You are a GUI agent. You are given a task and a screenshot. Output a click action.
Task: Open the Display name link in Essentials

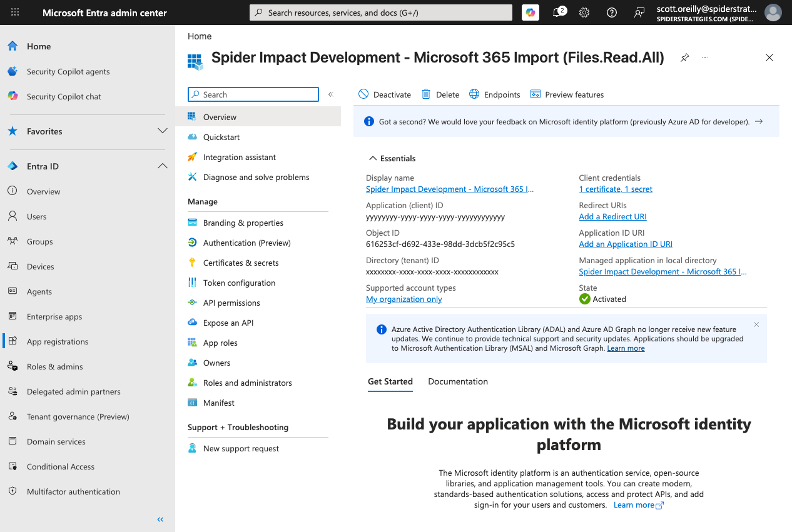(450, 189)
